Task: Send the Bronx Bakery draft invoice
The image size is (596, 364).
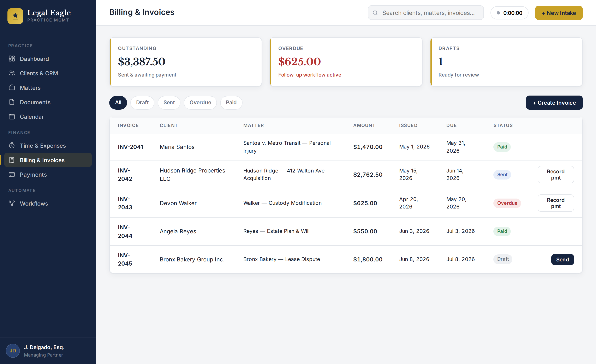Action: (x=562, y=259)
